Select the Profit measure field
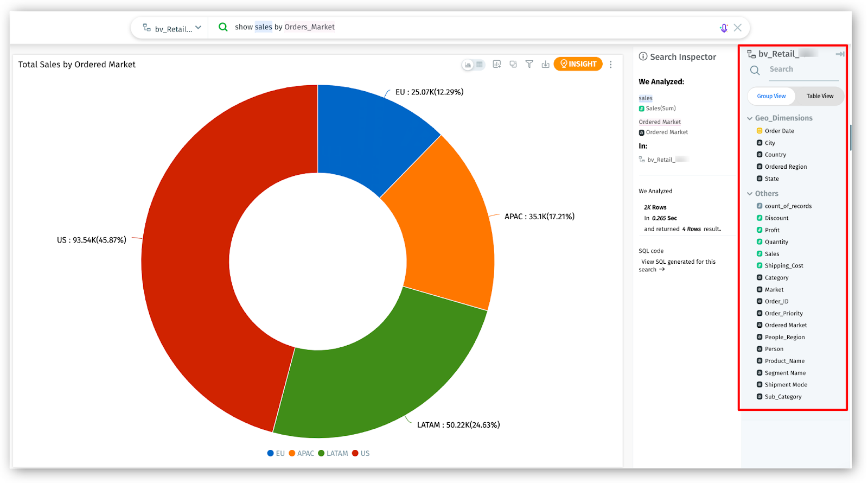Screen dimensions: 868x483 772,230
